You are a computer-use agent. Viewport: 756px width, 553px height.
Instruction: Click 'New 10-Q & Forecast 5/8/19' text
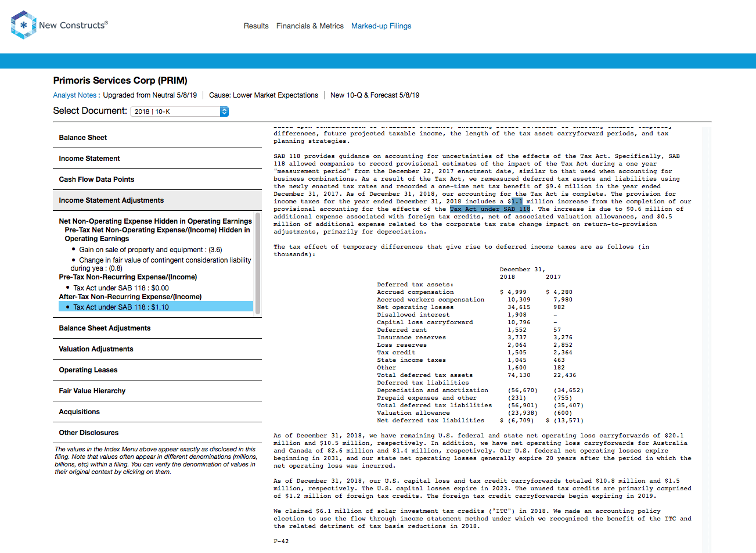click(x=375, y=95)
